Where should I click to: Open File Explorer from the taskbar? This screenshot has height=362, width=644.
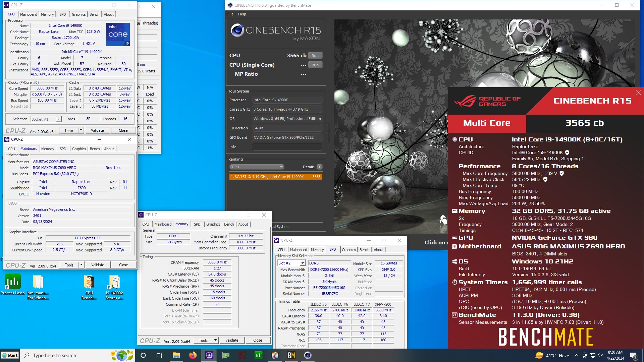(x=176, y=355)
